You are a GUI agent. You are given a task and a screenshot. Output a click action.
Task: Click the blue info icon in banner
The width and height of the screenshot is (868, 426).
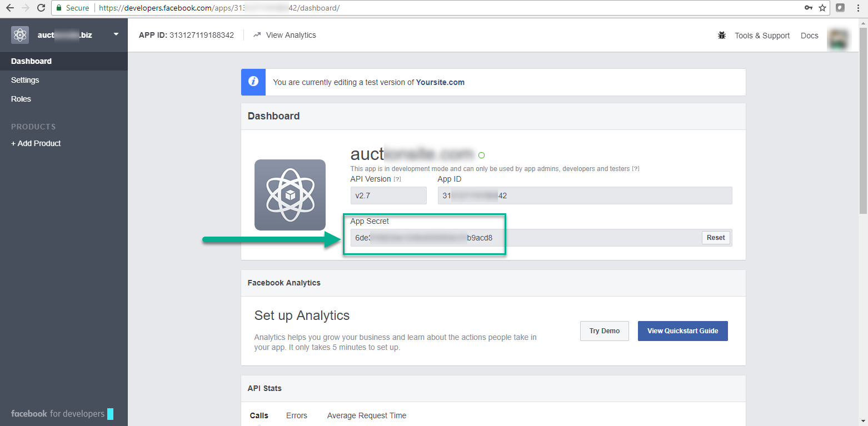[x=253, y=82]
